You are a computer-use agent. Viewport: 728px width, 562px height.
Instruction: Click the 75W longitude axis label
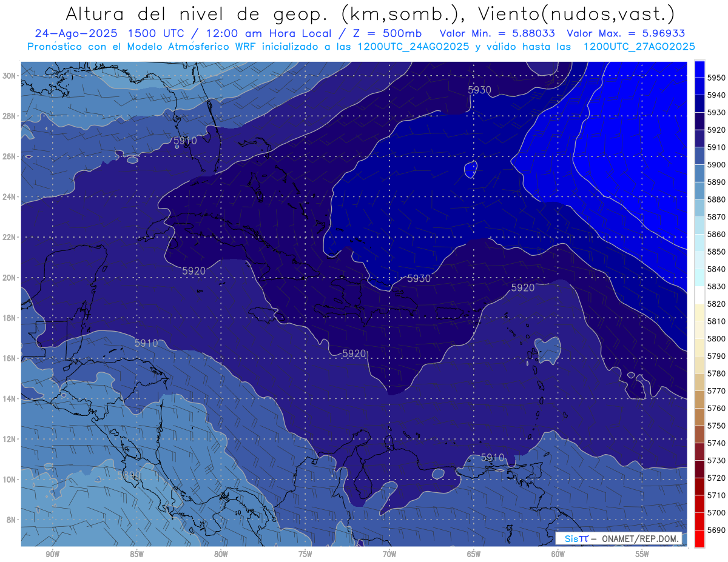coord(305,554)
